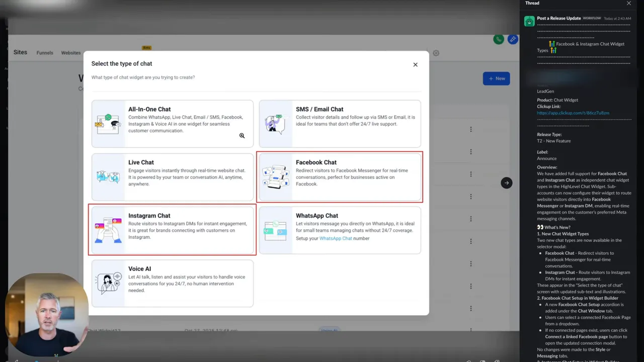The height and width of the screenshot is (362, 644).
Task: Click 1. New Chat Widget Types heading
Action: click(562, 234)
